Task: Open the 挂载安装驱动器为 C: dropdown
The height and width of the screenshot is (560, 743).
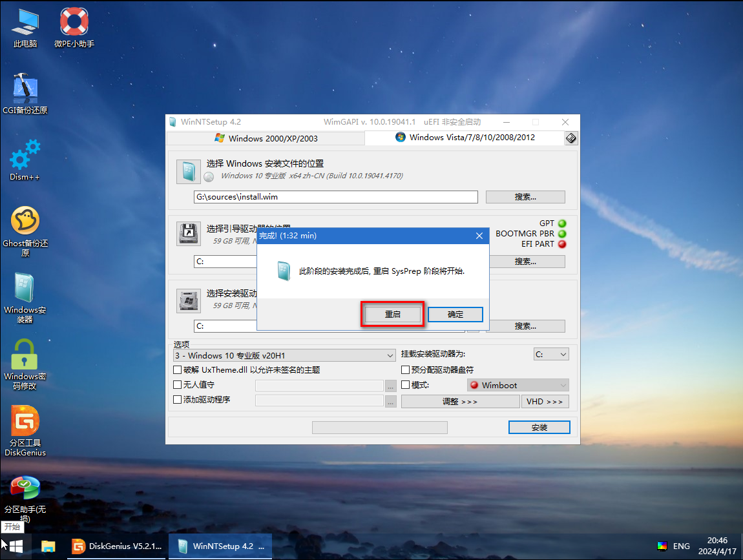Action: click(551, 355)
